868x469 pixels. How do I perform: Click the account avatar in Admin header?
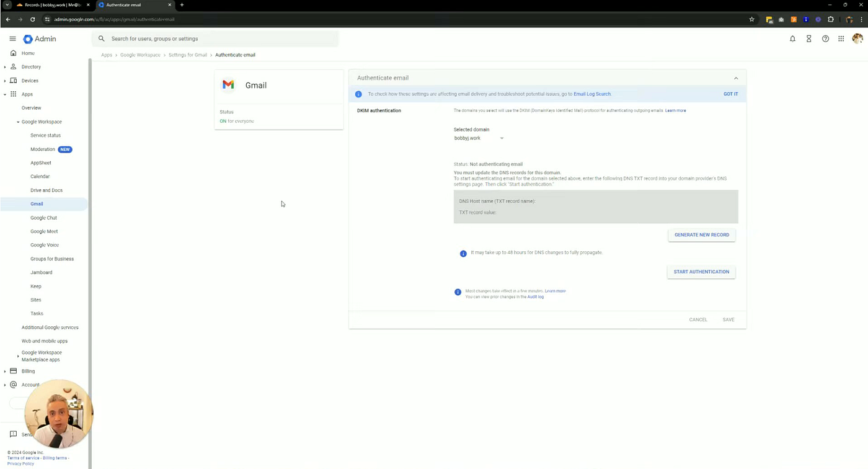[x=857, y=38]
